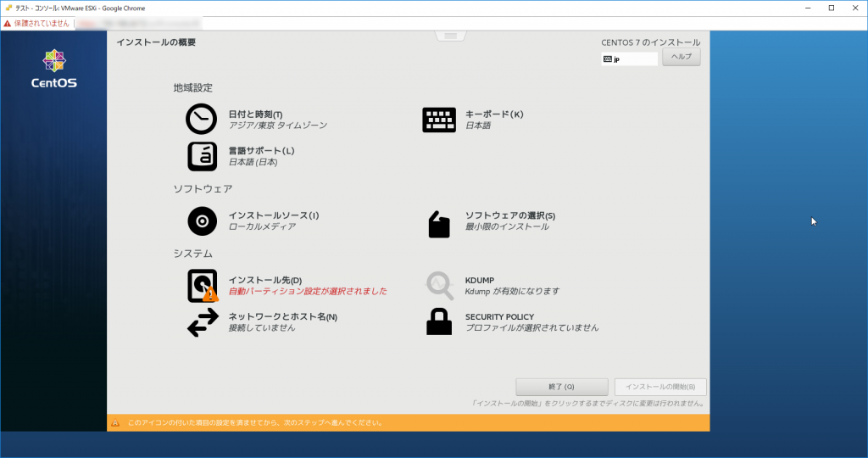The width and height of the screenshot is (868, 458).
Task: Open 言語サポート(L) settings
Action: pos(261,151)
